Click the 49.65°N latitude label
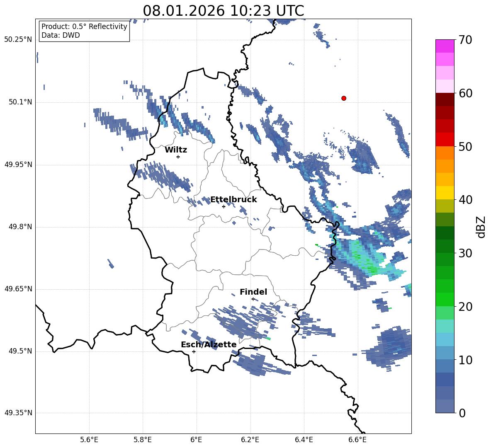 pyautogui.click(x=18, y=289)
